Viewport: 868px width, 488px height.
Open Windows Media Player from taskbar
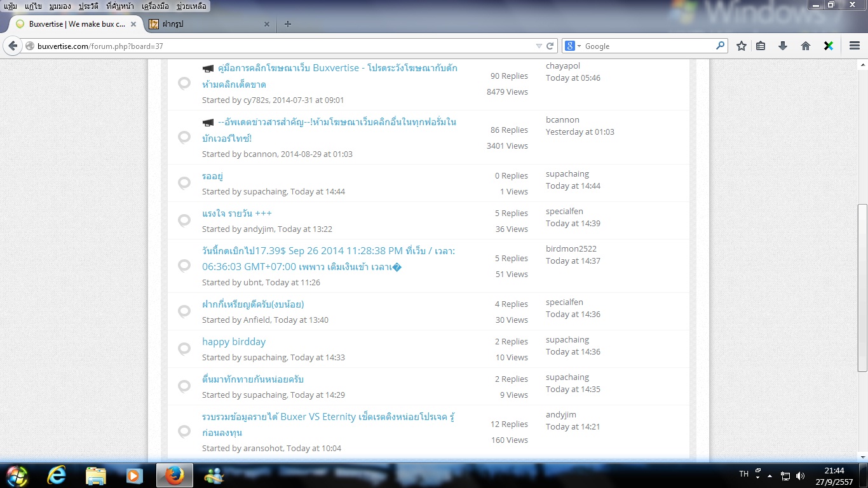[135, 475]
